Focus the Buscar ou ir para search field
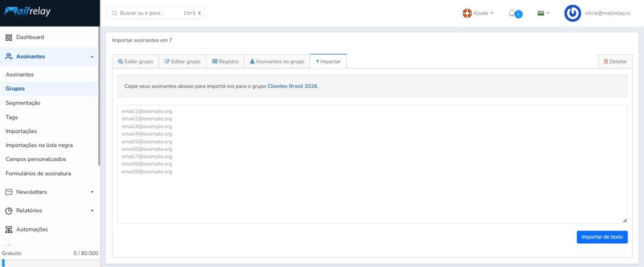Viewport: 644px width, 267px height. (x=156, y=13)
